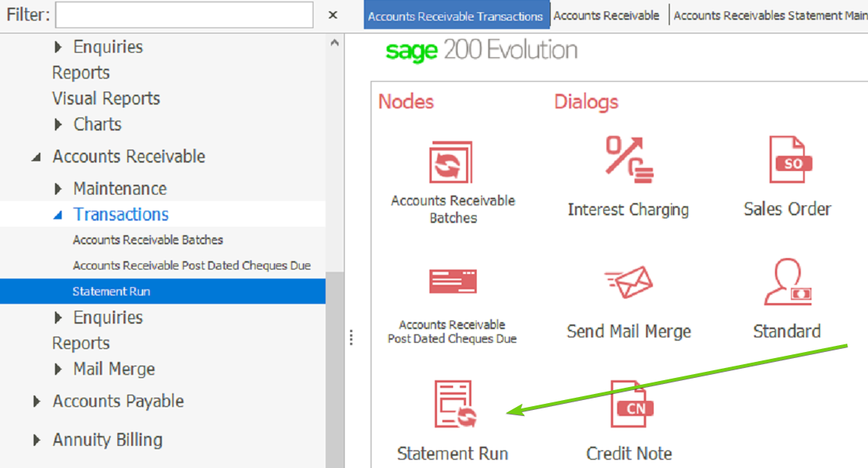The width and height of the screenshot is (868, 468).
Task: Open the Send Mail Merge icon
Action: click(628, 283)
